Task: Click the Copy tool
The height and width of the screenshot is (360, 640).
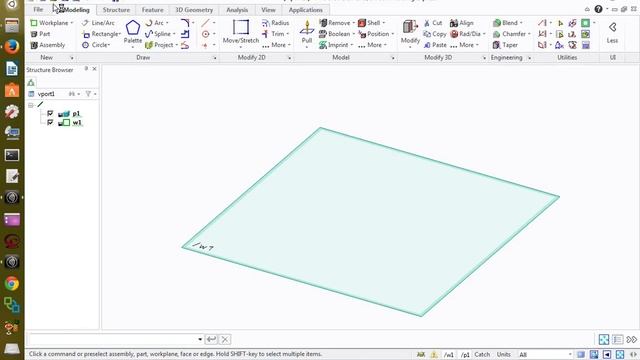Action: coord(435,34)
